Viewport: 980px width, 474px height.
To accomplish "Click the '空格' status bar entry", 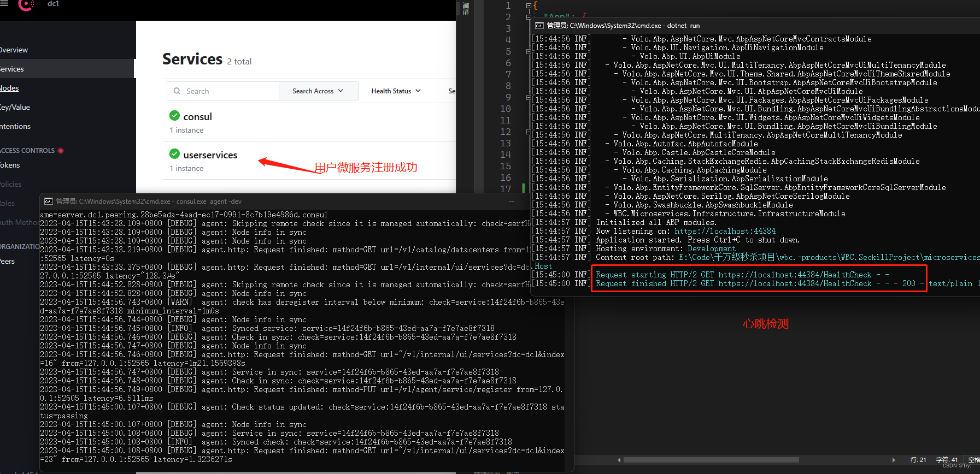I will click(974, 460).
